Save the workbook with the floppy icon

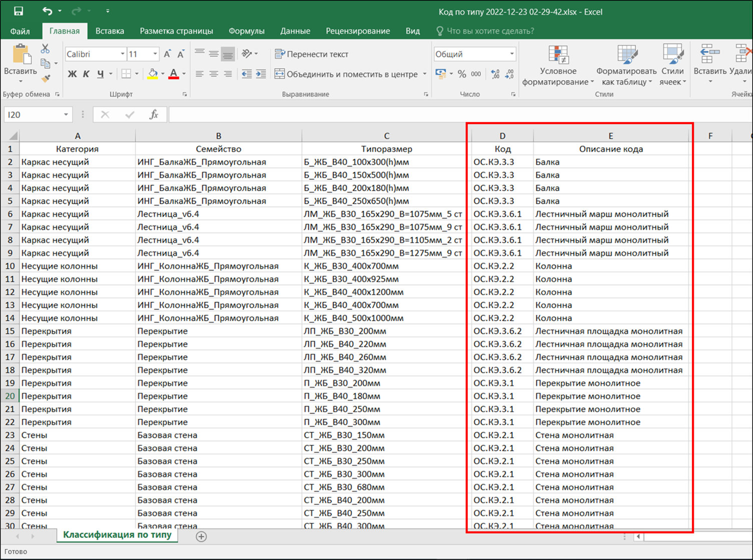tap(19, 11)
